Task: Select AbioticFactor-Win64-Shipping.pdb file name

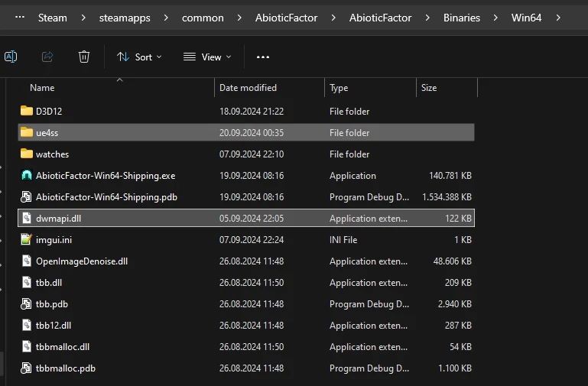Action: pos(106,197)
